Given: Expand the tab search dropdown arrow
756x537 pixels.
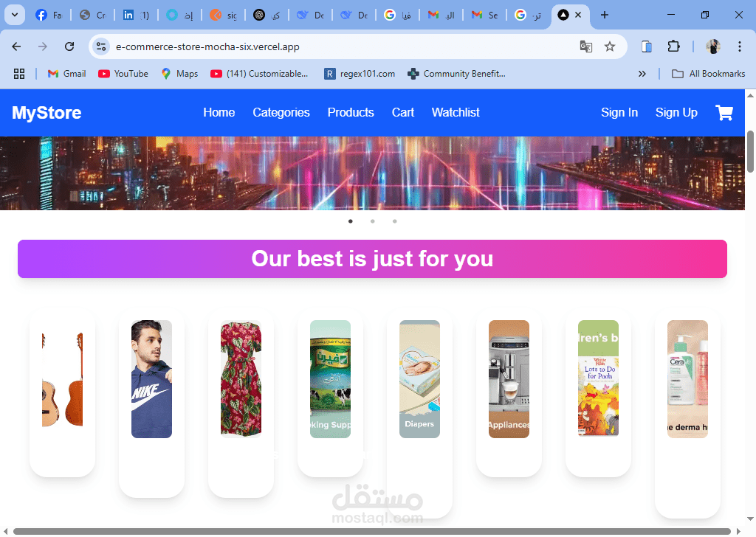Looking at the screenshot, I should (15, 15).
